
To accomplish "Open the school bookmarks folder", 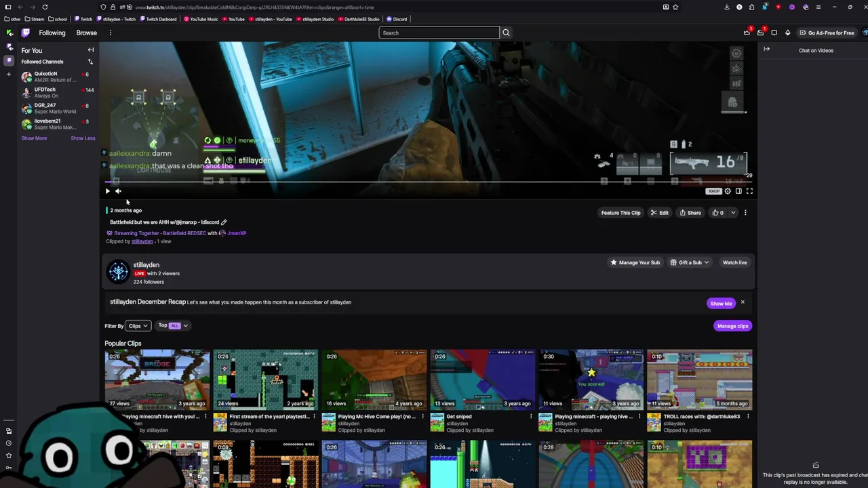I will click(x=58, y=19).
